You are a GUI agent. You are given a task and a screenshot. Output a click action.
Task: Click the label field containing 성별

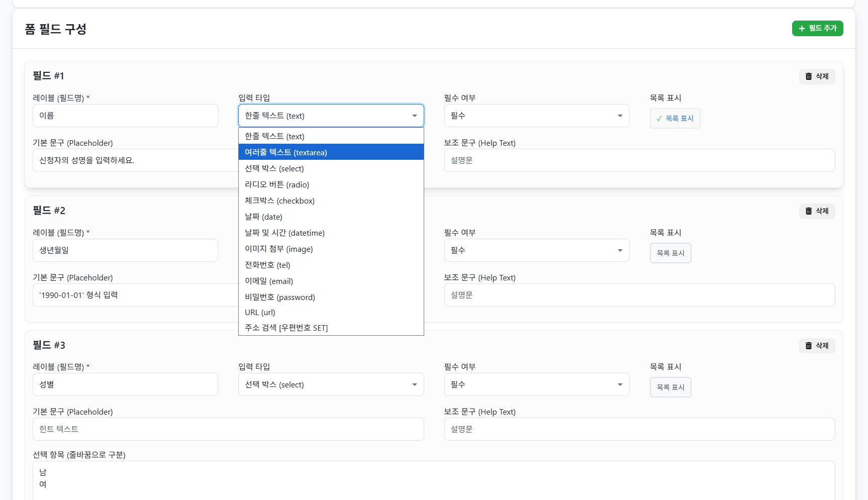(x=125, y=384)
